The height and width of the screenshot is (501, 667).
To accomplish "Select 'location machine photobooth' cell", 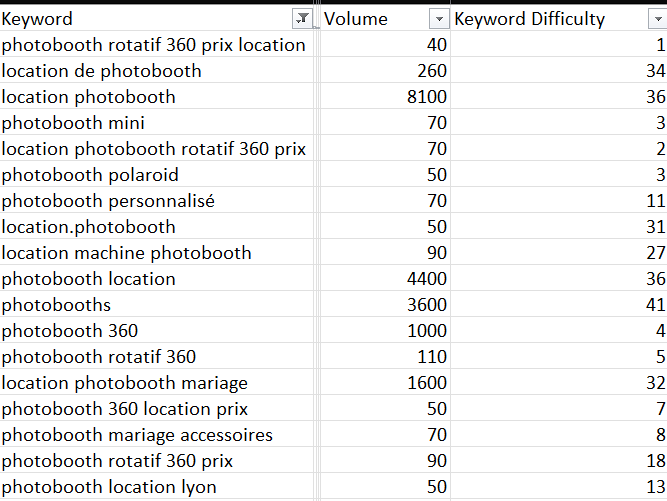I will click(126, 253).
